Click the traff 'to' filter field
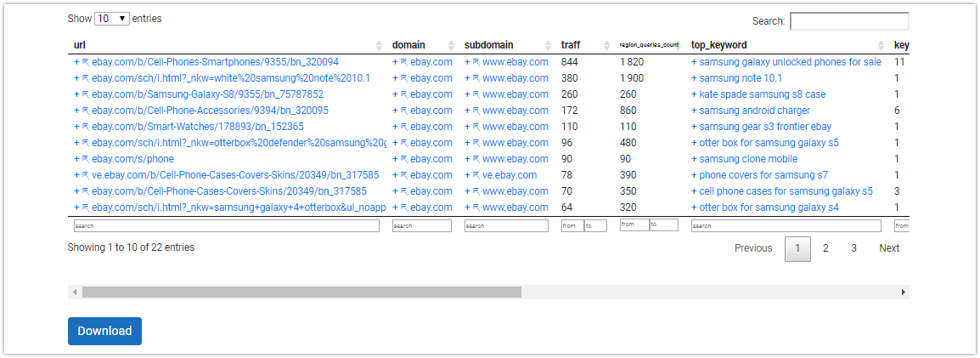Screen dimensions: 980x358 click(595, 226)
